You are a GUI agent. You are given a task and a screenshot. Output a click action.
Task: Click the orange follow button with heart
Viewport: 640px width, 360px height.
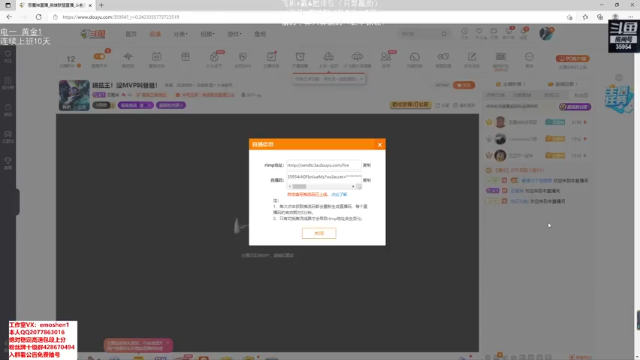click(464, 85)
